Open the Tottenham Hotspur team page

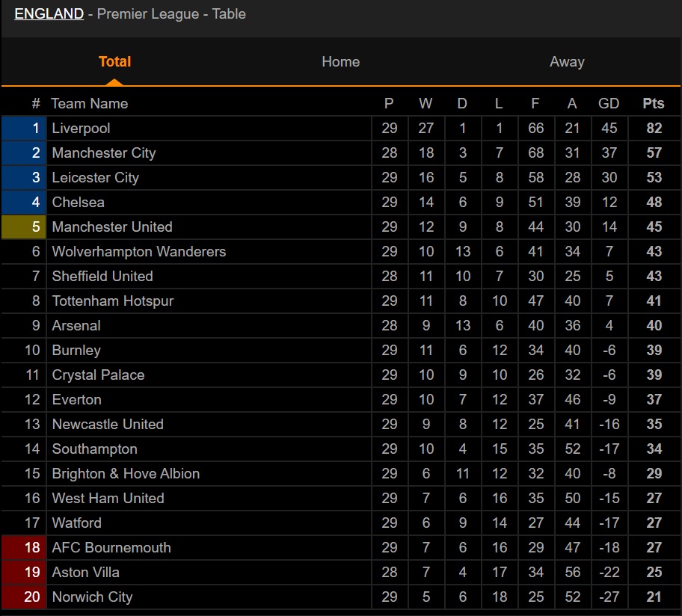tap(113, 301)
